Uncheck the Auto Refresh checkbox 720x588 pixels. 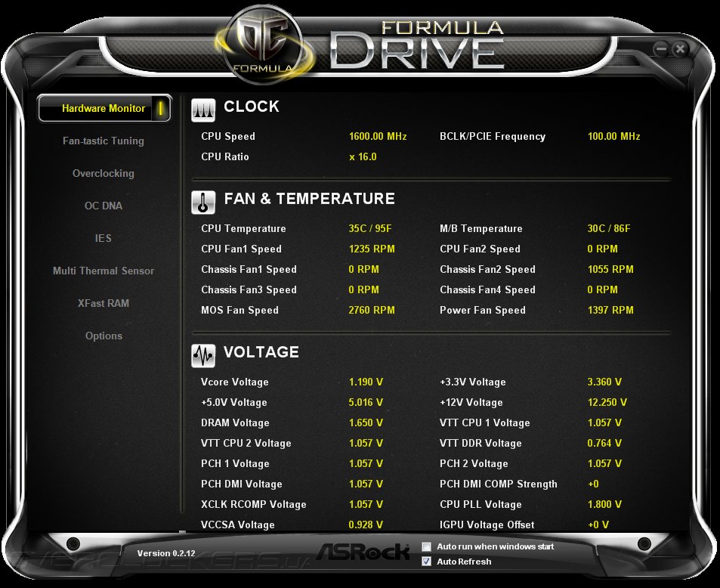point(427,562)
